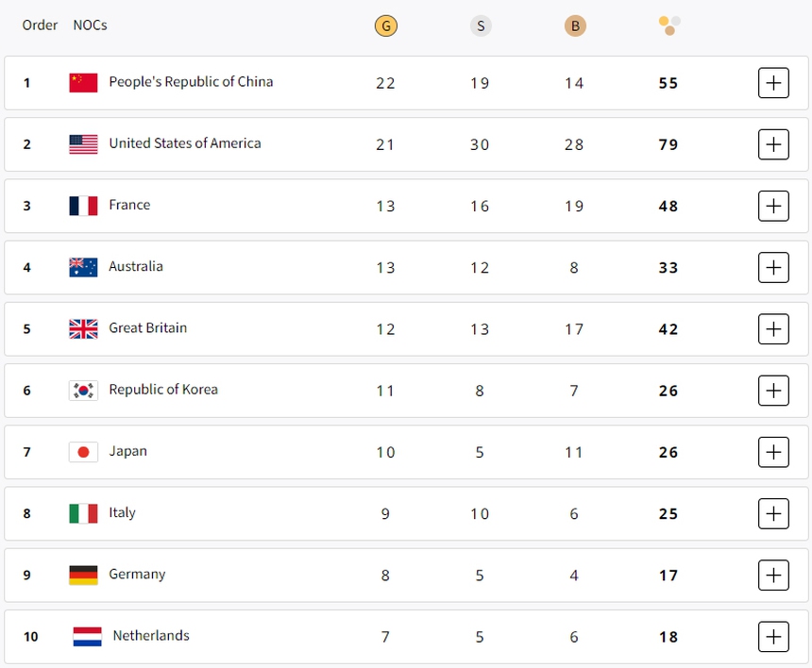Click Japan's gold medal count of 10

[x=385, y=451]
